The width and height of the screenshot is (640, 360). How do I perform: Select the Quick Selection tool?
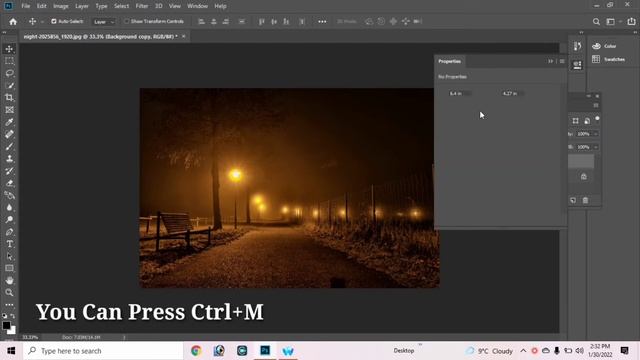(x=9, y=85)
